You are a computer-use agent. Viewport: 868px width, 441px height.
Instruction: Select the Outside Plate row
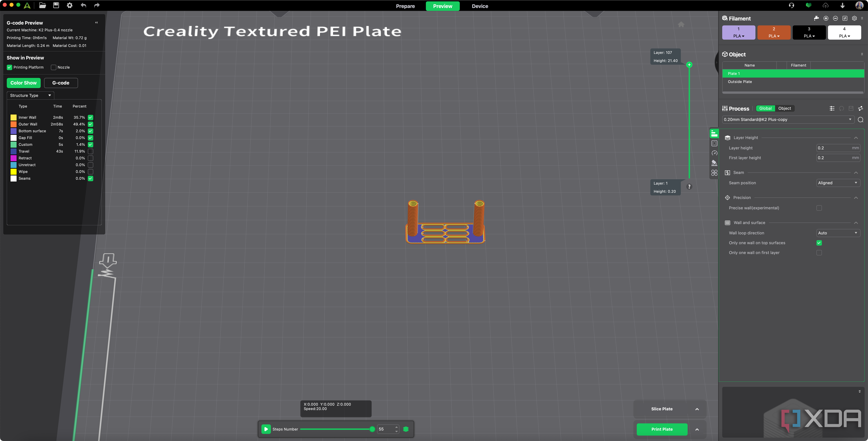pos(793,82)
